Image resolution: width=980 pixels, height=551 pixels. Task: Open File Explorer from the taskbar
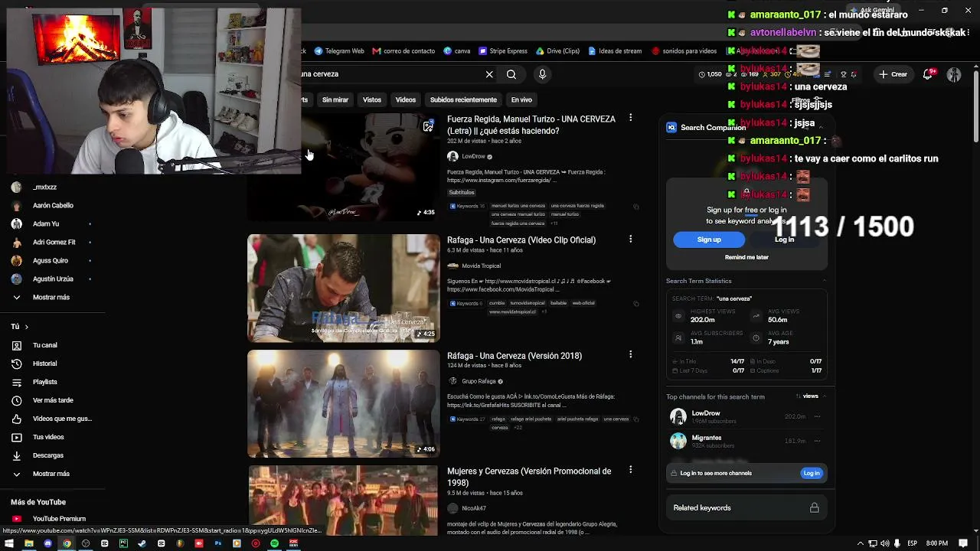(29, 543)
